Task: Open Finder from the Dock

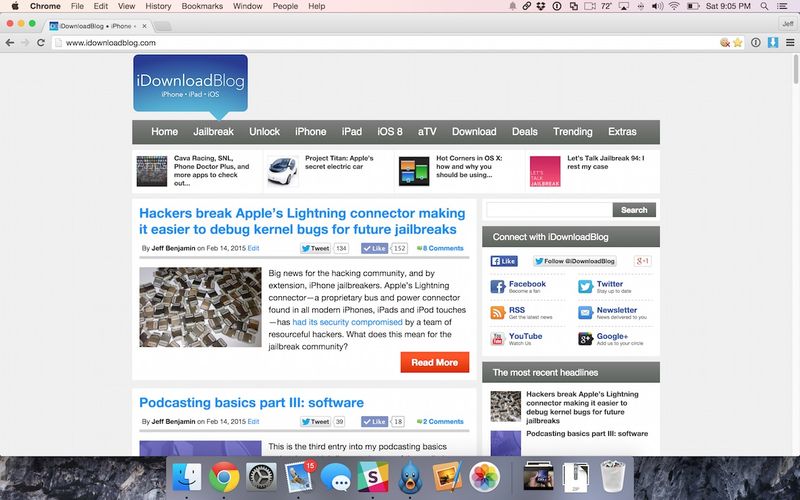Action: [x=187, y=477]
